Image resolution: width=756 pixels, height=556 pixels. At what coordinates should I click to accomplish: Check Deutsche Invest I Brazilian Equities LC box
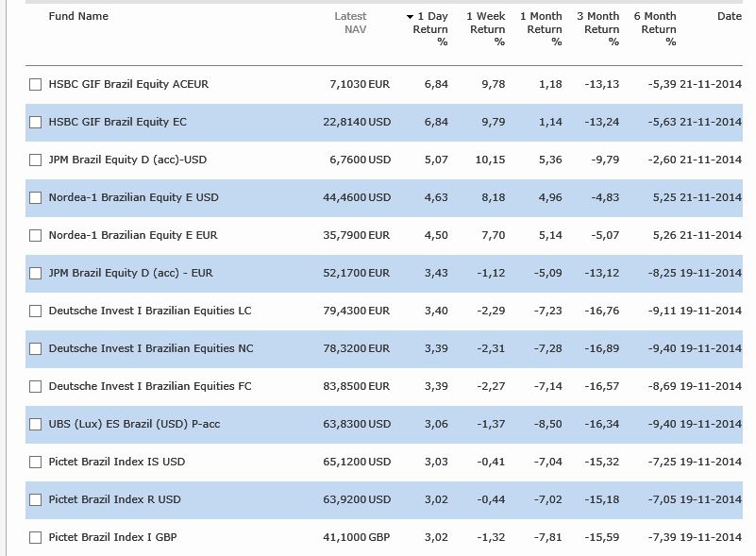click(x=35, y=311)
